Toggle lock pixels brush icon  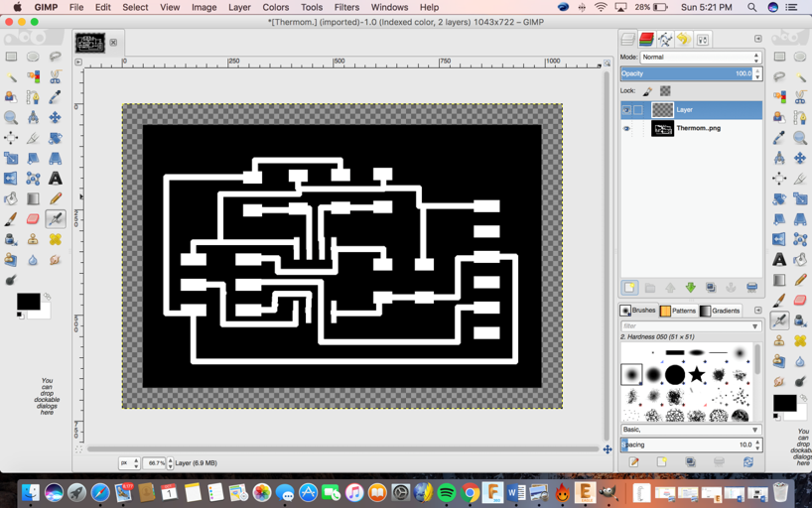[647, 91]
